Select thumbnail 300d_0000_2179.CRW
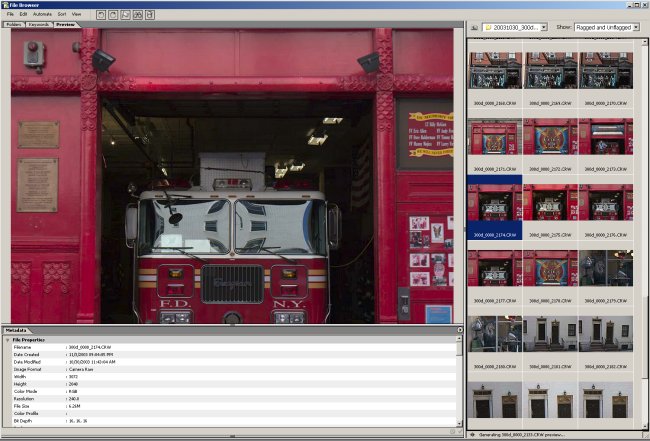Image resolution: width=650 pixels, height=441 pixels. click(x=606, y=268)
